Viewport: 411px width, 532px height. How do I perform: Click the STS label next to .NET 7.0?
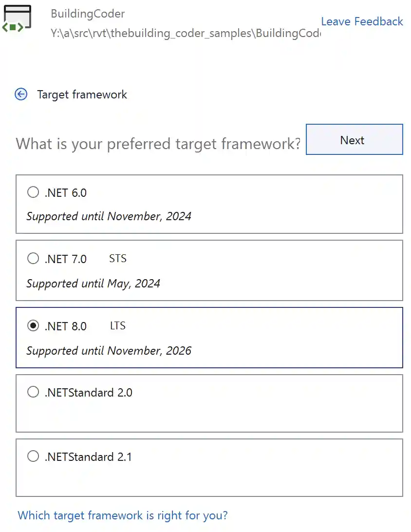(x=117, y=259)
